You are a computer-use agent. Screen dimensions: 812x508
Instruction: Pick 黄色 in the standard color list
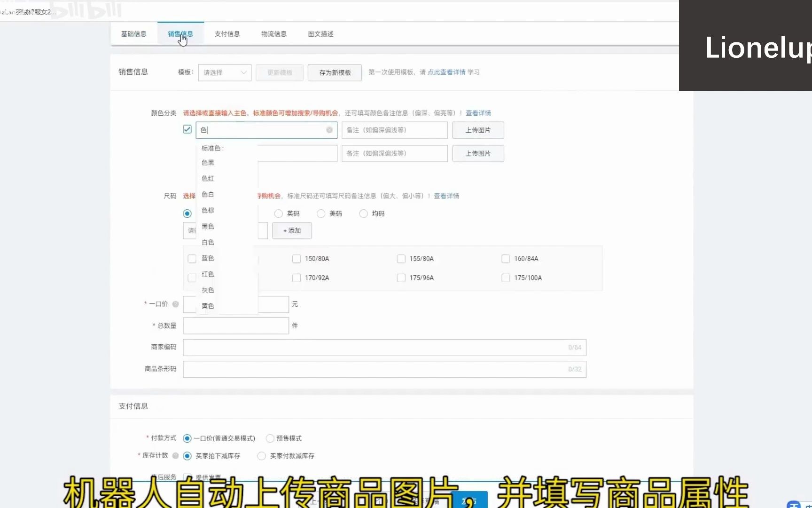[208, 306]
